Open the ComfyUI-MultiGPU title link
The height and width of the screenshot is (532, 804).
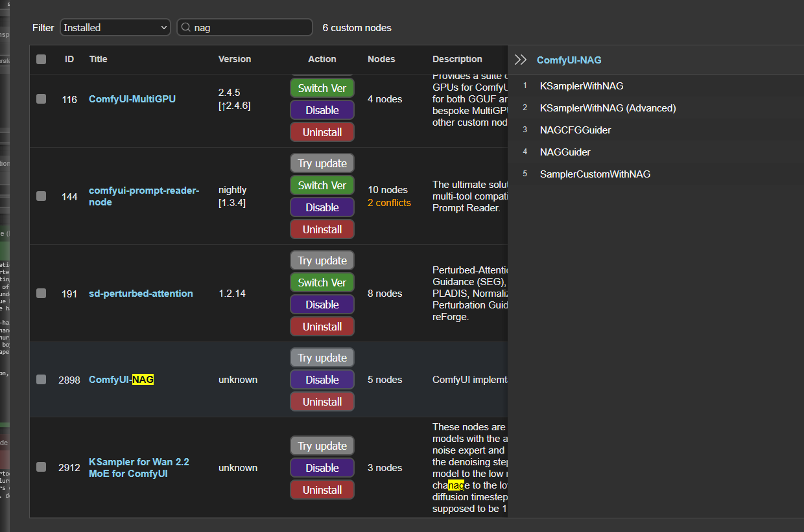click(x=132, y=99)
